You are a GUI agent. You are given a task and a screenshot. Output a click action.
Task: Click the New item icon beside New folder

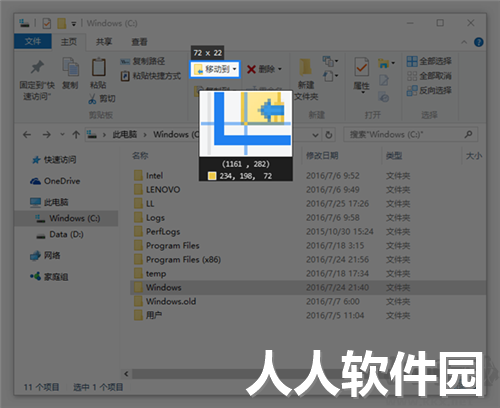click(x=328, y=61)
